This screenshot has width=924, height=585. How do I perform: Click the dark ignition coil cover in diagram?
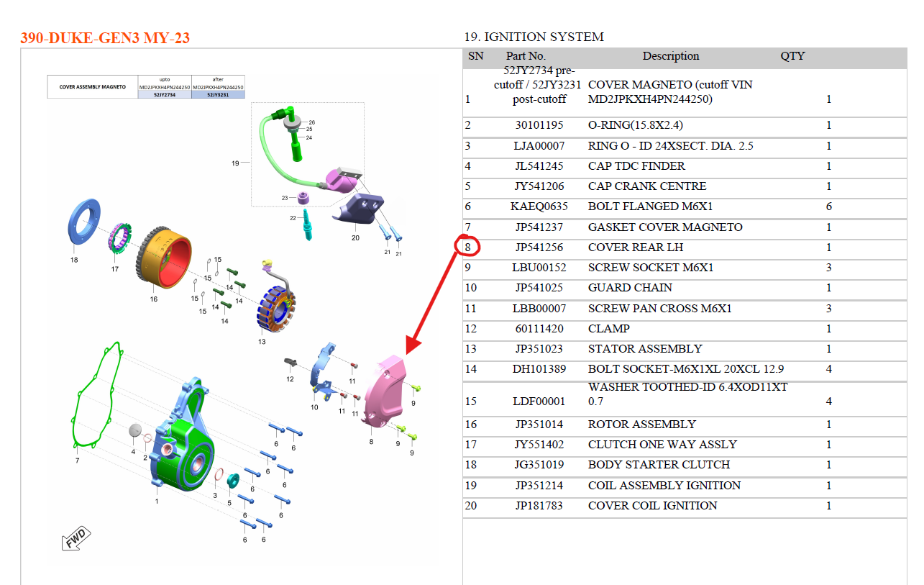357,209
